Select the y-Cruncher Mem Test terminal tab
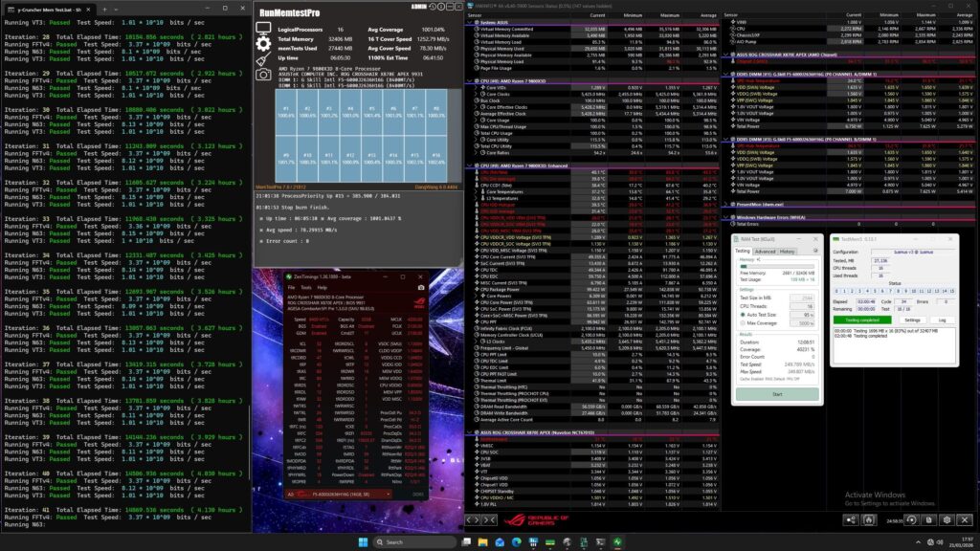 pyautogui.click(x=49, y=10)
